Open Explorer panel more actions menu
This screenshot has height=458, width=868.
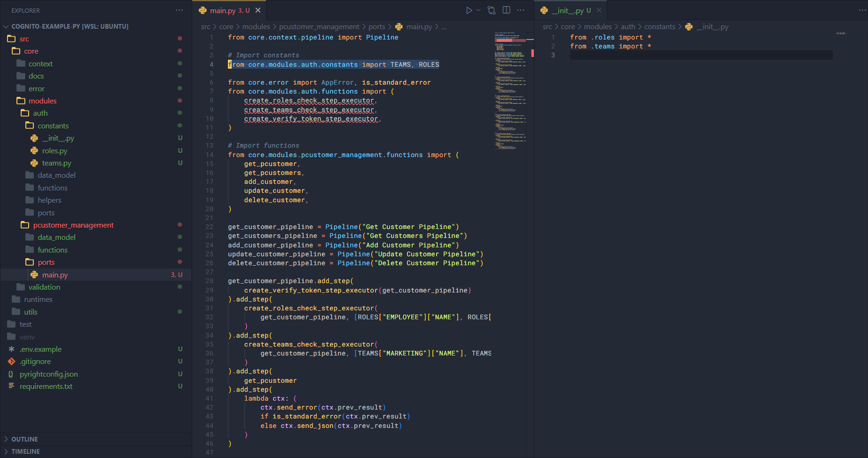[179, 10]
